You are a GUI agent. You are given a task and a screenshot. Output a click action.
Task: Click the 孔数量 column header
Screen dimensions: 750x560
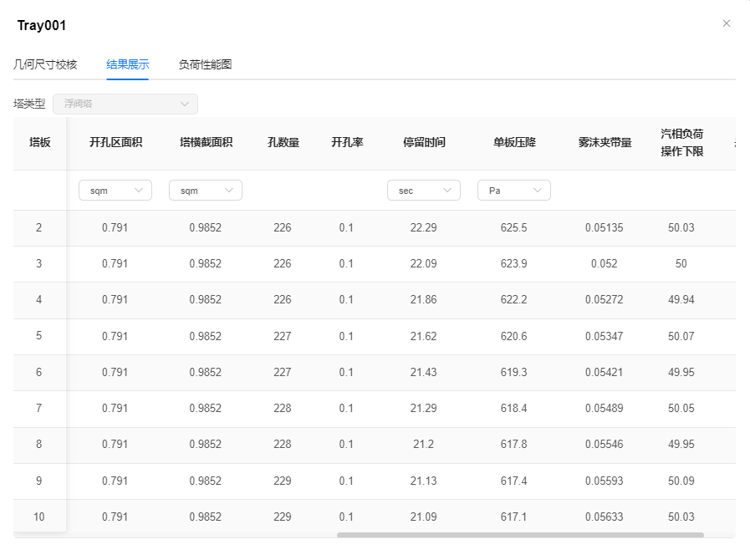click(x=283, y=143)
